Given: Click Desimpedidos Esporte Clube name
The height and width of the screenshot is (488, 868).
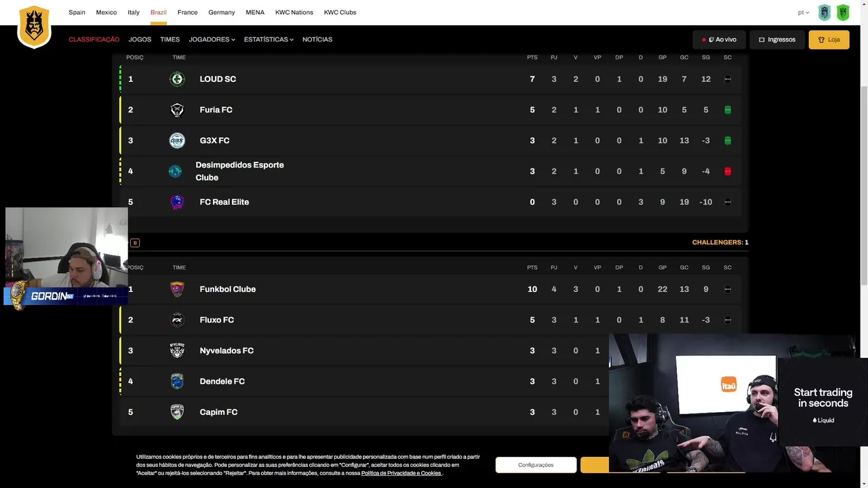Looking at the screenshot, I should click(x=239, y=171).
